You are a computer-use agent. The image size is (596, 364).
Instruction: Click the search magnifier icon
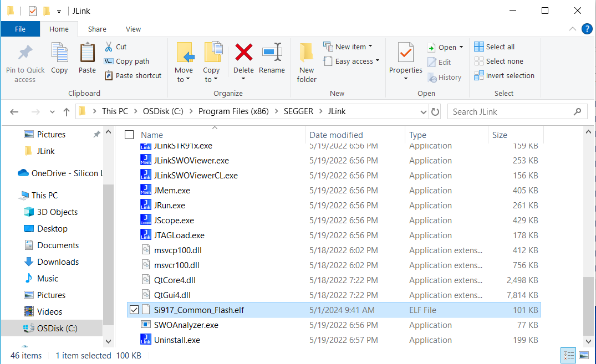click(577, 112)
